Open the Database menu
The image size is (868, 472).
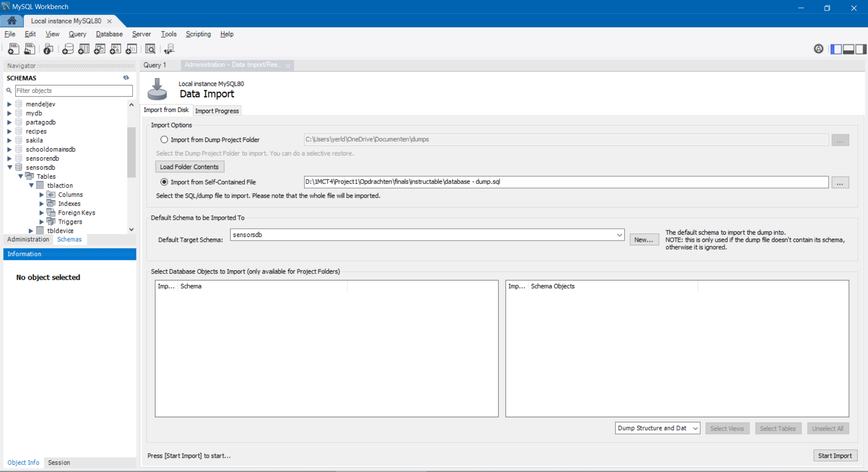coord(109,34)
